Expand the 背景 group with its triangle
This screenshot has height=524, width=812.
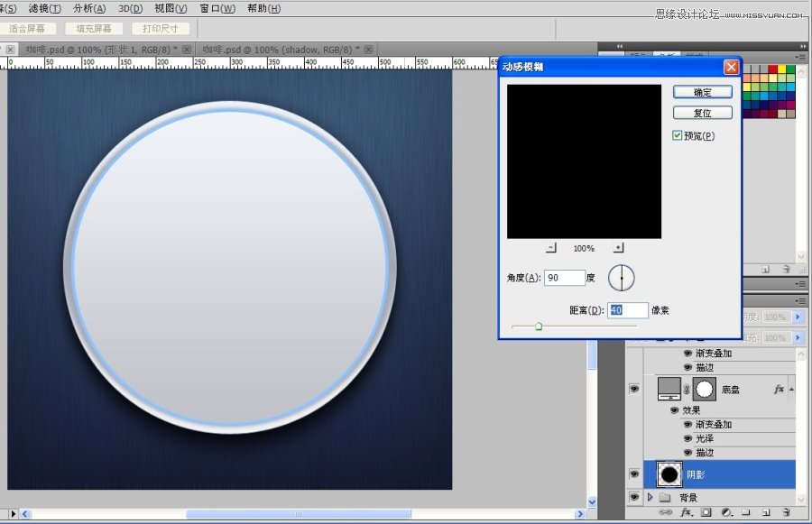[x=650, y=497]
